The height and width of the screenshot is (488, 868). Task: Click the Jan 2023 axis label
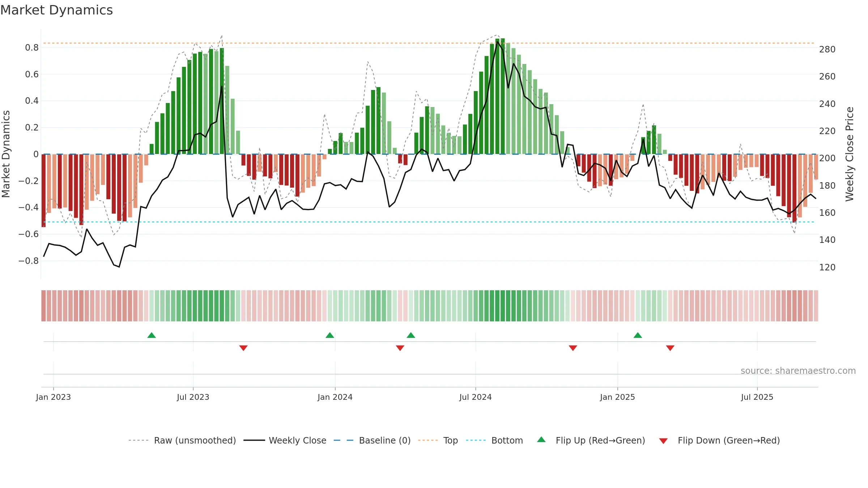click(x=54, y=397)
